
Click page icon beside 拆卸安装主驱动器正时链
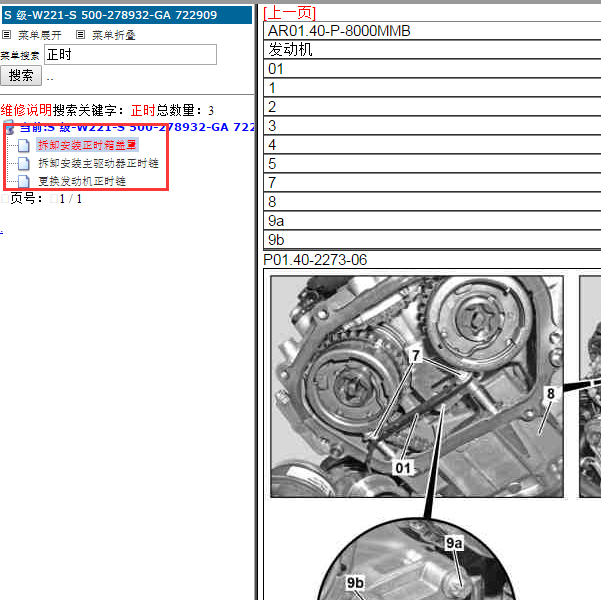(x=24, y=164)
